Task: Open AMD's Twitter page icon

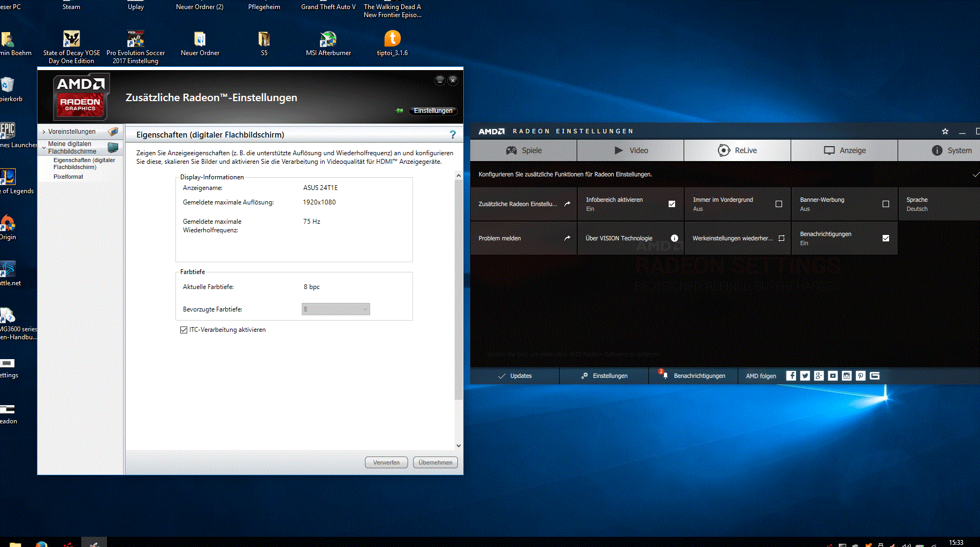Action: 805,376
